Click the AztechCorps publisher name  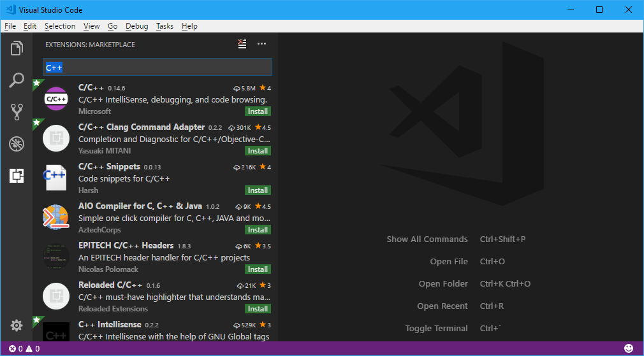99,230
